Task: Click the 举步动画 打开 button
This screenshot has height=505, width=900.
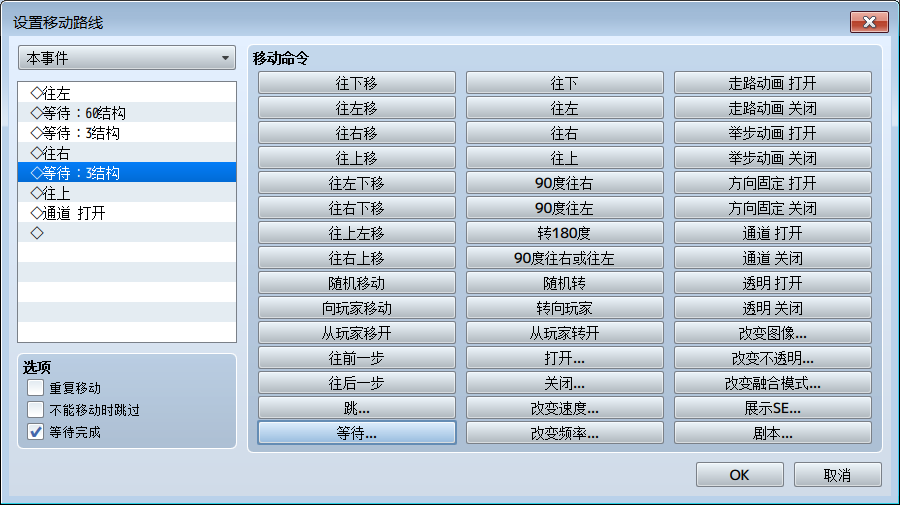Action: pyautogui.click(x=773, y=133)
